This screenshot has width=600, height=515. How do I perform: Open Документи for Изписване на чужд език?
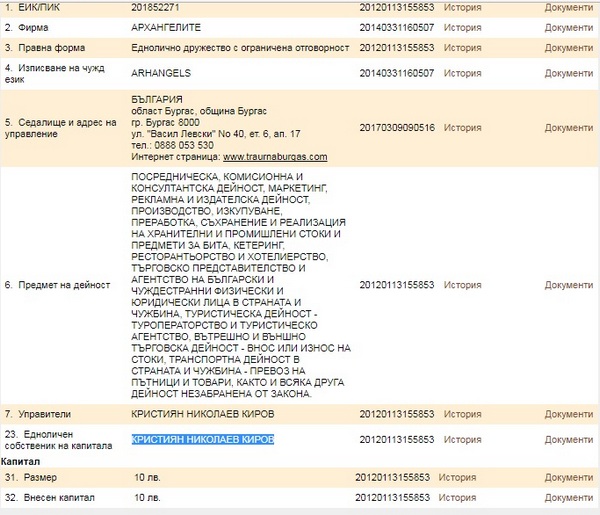point(569,73)
